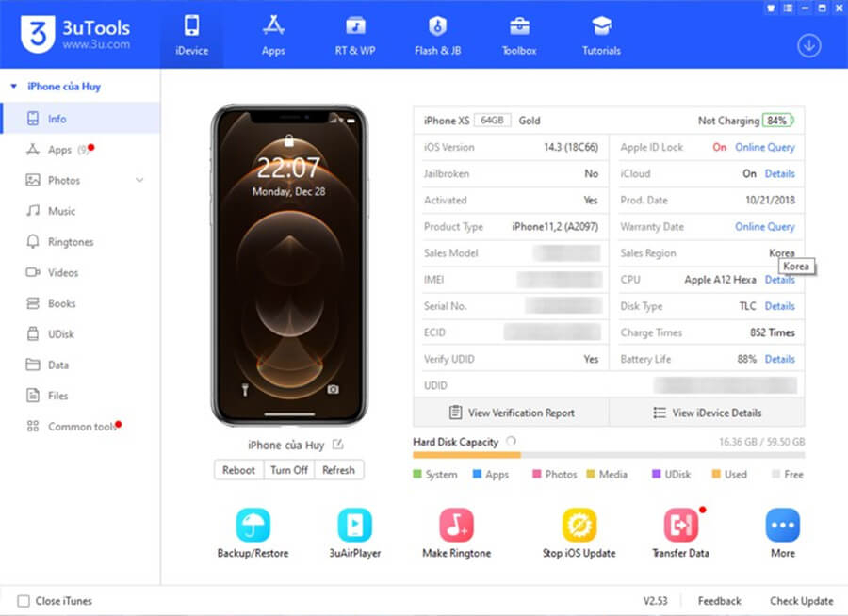Click the Used legend color swatch
Image resolution: width=848 pixels, height=616 pixels.
pyautogui.click(x=716, y=475)
